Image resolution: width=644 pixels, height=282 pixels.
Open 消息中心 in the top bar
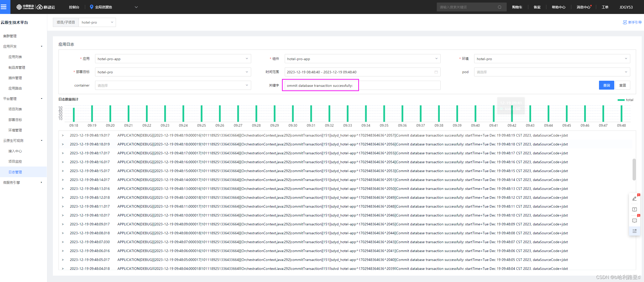click(583, 7)
